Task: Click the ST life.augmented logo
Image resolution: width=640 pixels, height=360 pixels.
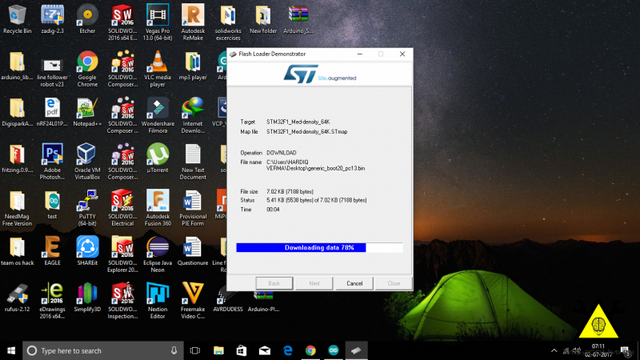Action: click(x=320, y=74)
